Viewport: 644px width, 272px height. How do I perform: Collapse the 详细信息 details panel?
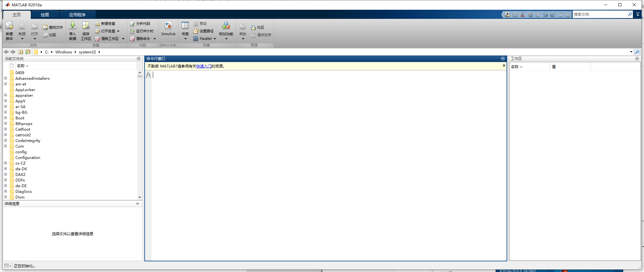pos(137,204)
